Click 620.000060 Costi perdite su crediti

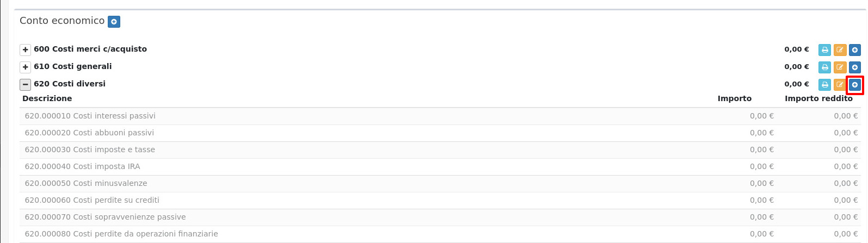tap(92, 200)
